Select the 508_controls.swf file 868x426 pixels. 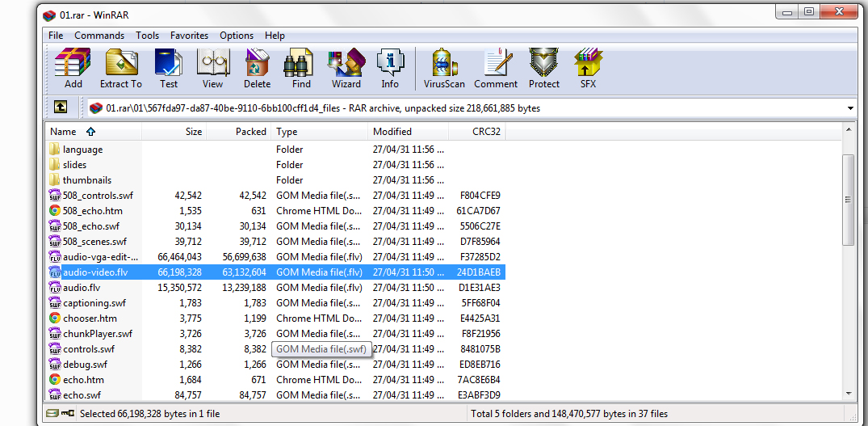[98, 195]
